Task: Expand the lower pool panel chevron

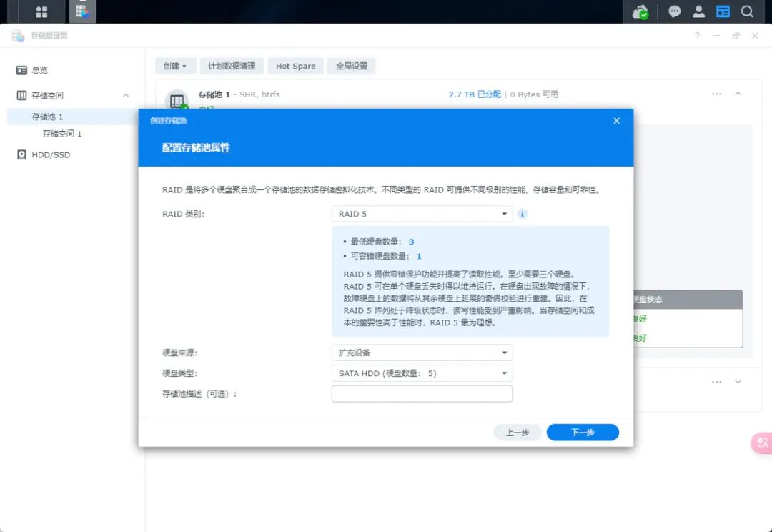Action: [738, 382]
